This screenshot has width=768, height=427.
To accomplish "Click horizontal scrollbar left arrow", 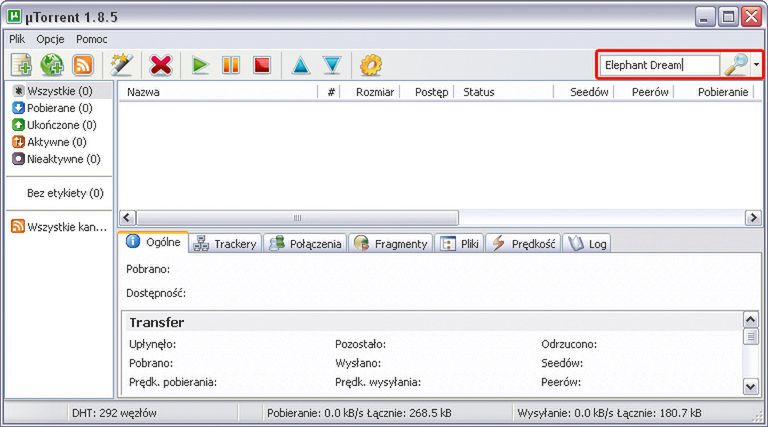I will [x=127, y=217].
